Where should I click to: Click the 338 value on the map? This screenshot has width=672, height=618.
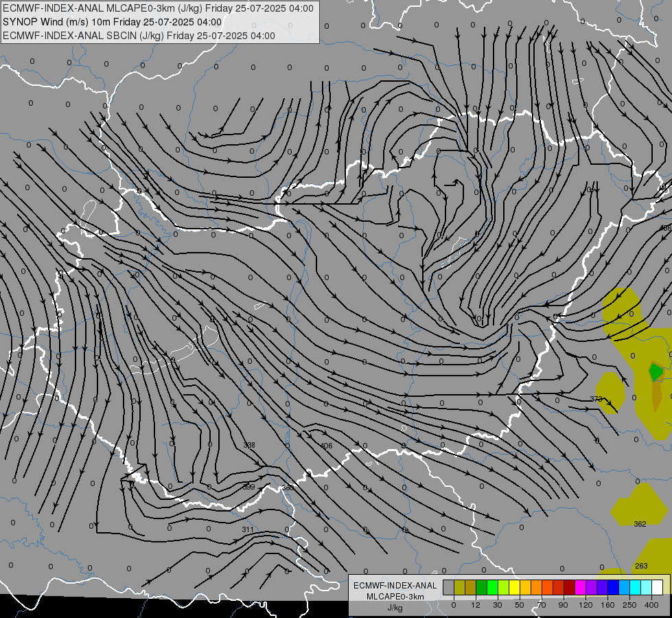pos(249,445)
